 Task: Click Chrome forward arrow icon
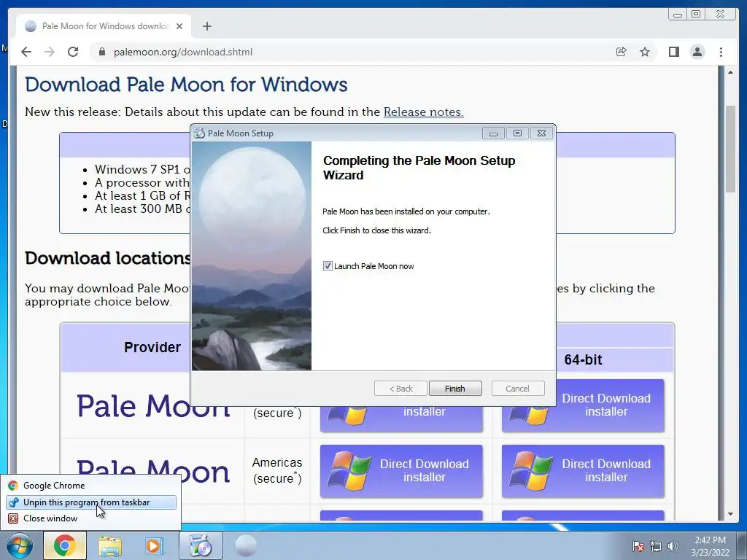50,52
